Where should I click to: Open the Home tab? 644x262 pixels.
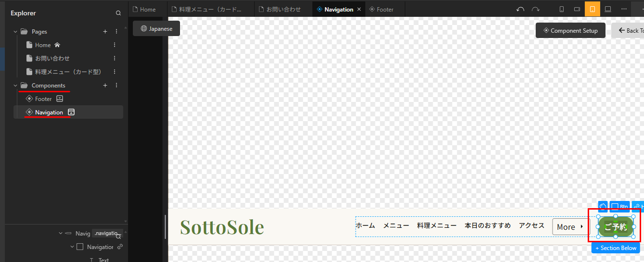pyautogui.click(x=147, y=9)
